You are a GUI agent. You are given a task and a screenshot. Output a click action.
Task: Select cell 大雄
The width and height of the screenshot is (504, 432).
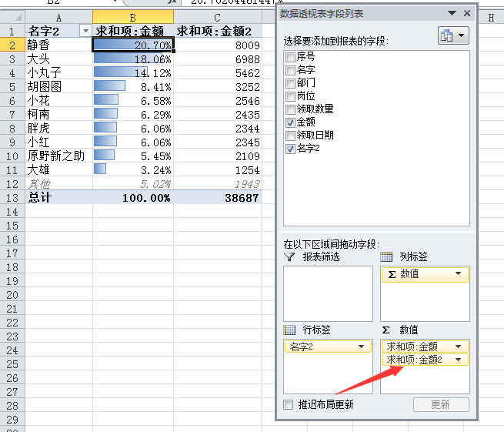point(58,169)
